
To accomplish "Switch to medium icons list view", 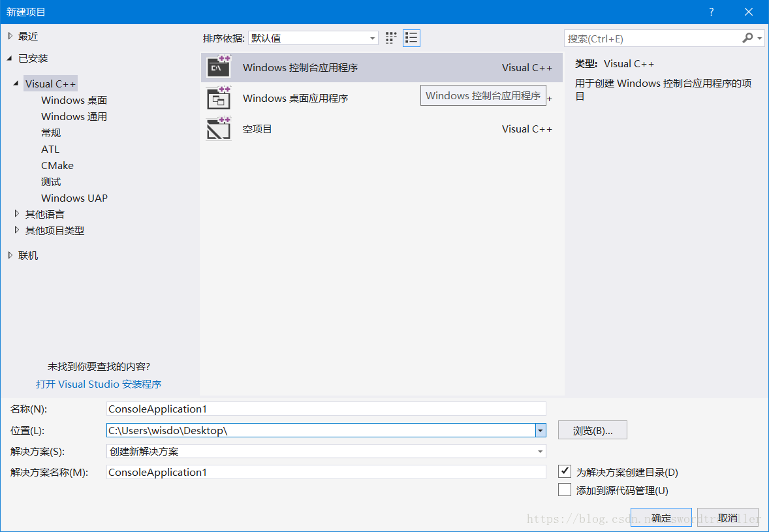I will (x=411, y=39).
